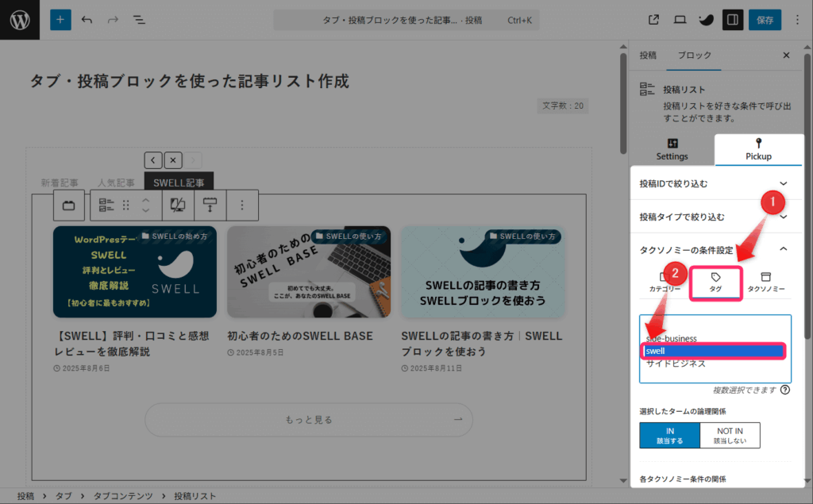The width and height of the screenshot is (813, 504).
Task: Select the タクソノミー custom taxonomy option
Action: click(766, 283)
